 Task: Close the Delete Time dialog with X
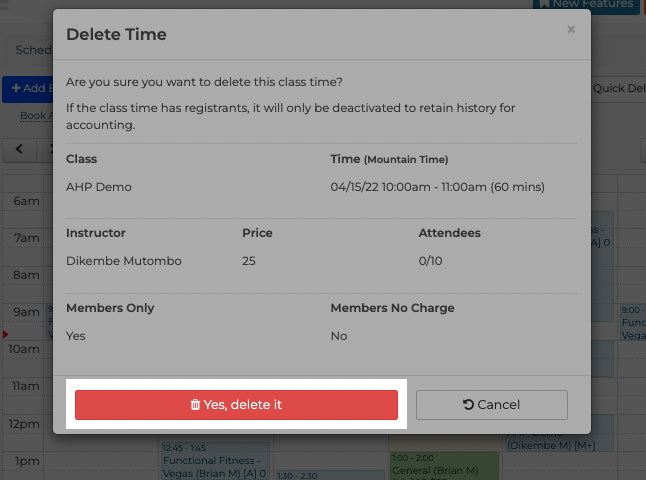[x=571, y=29]
